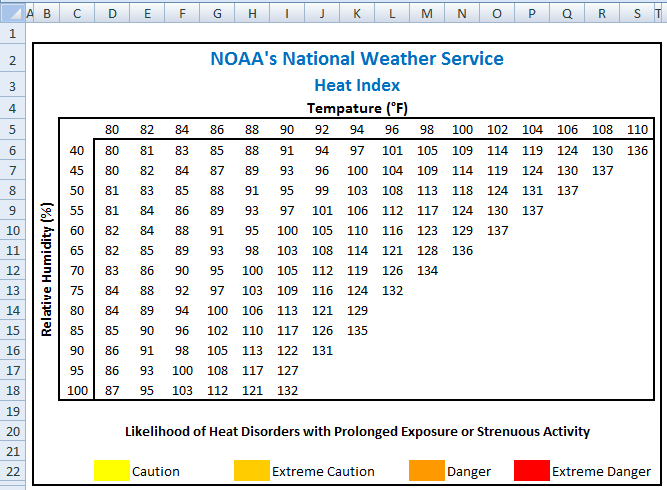Click the Danger legend label text
The width and height of the screenshot is (667, 490).
point(469,472)
